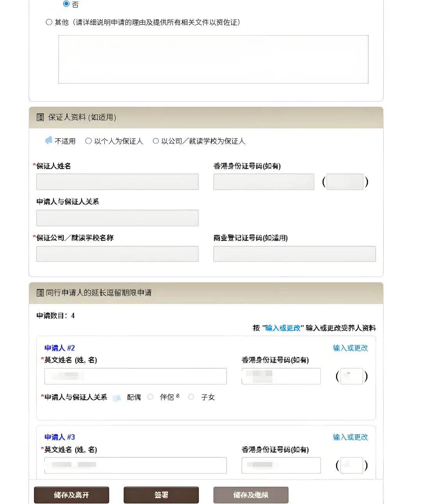Click the 同行申请人 section header icon

[x=40, y=293]
